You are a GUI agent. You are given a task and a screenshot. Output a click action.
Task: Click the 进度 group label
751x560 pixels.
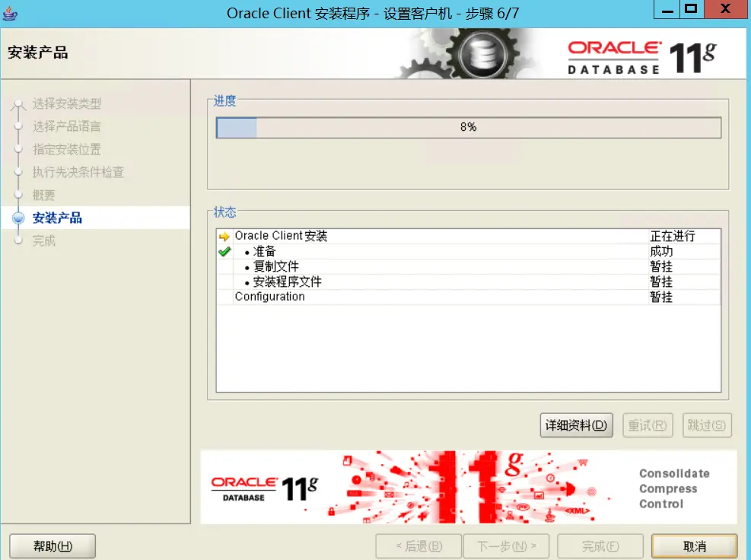point(224,100)
